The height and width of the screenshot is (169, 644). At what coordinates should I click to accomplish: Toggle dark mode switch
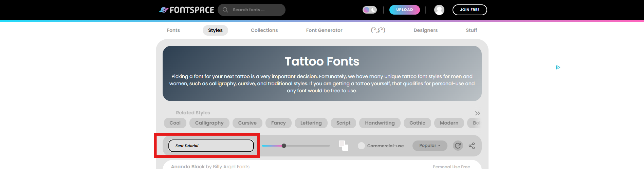370,10
